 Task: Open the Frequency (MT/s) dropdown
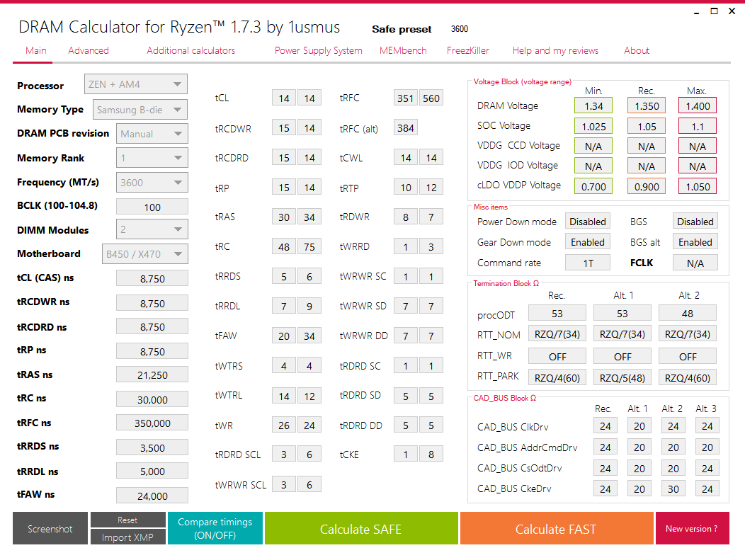pos(152,183)
